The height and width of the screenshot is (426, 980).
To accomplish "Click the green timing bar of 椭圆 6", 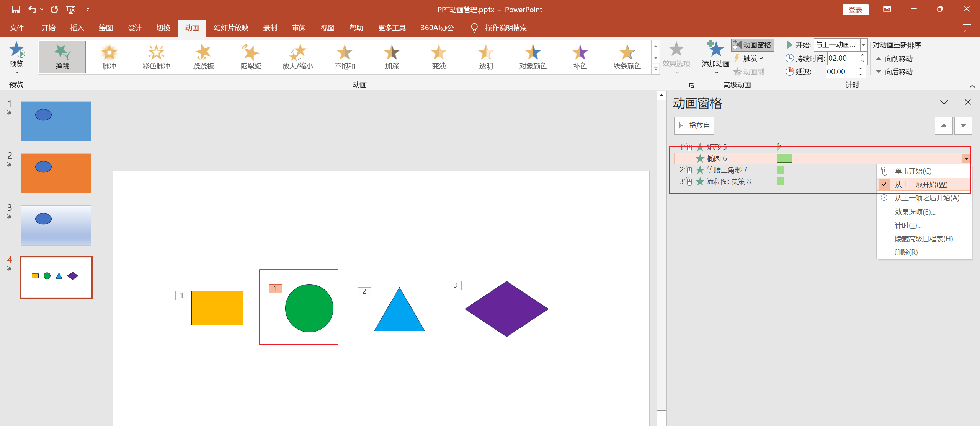I will [784, 158].
